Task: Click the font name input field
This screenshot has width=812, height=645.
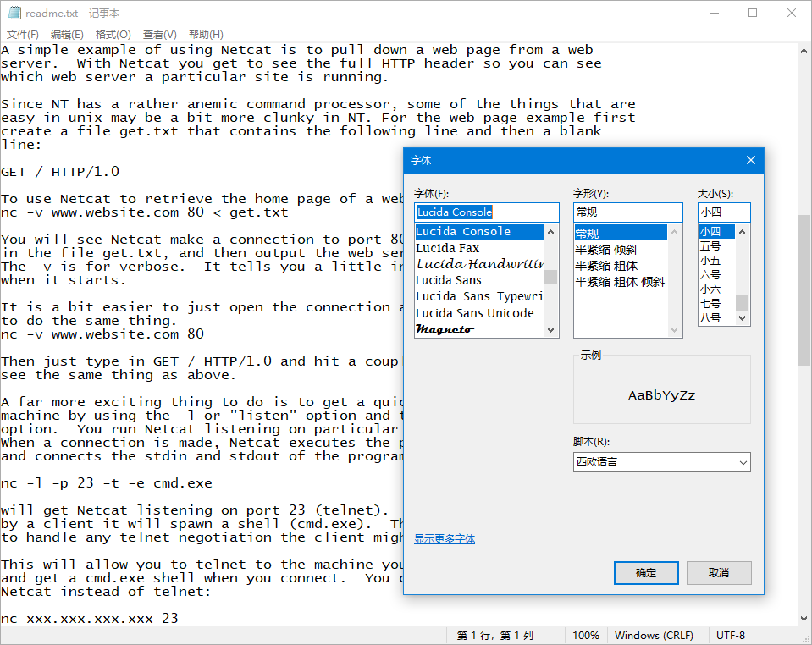Action: pyautogui.click(x=487, y=212)
